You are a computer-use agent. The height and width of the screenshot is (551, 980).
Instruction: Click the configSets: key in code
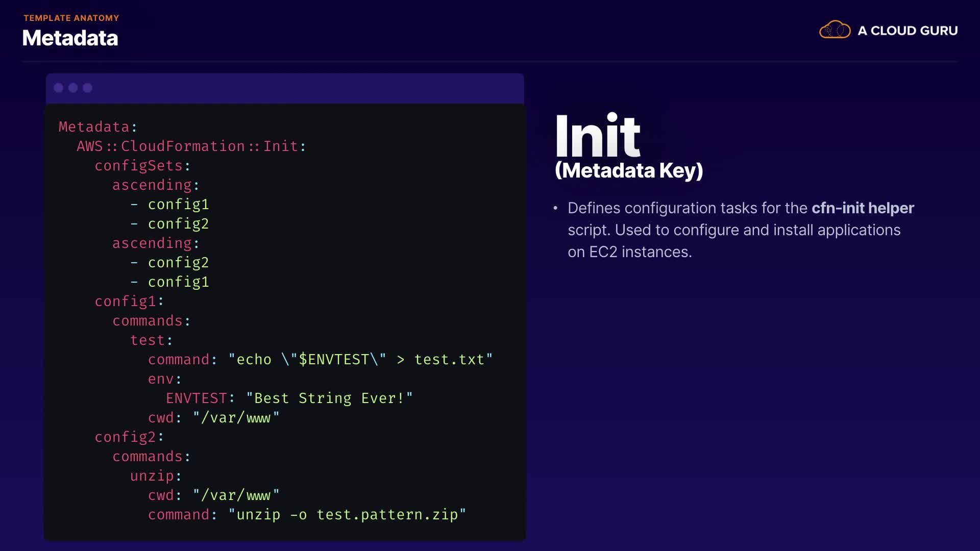(142, 166)
